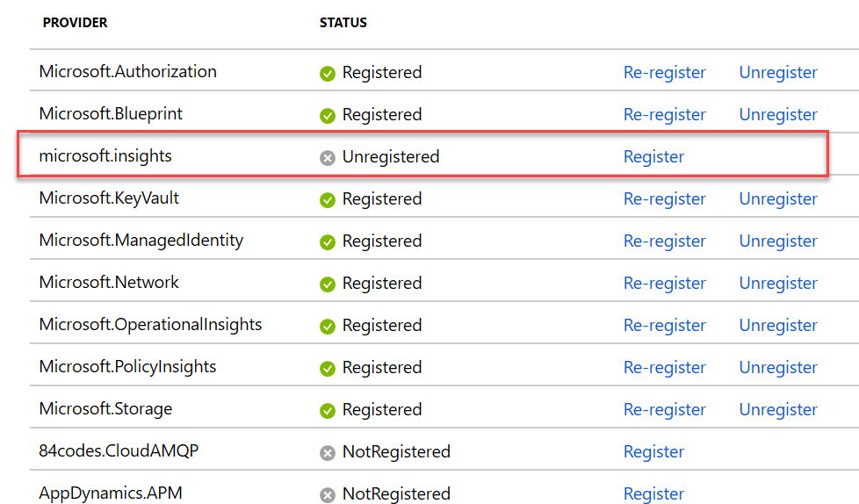Register the AppDynamics.APM provider
Screen dimensions: 859x504
[653, 493]
